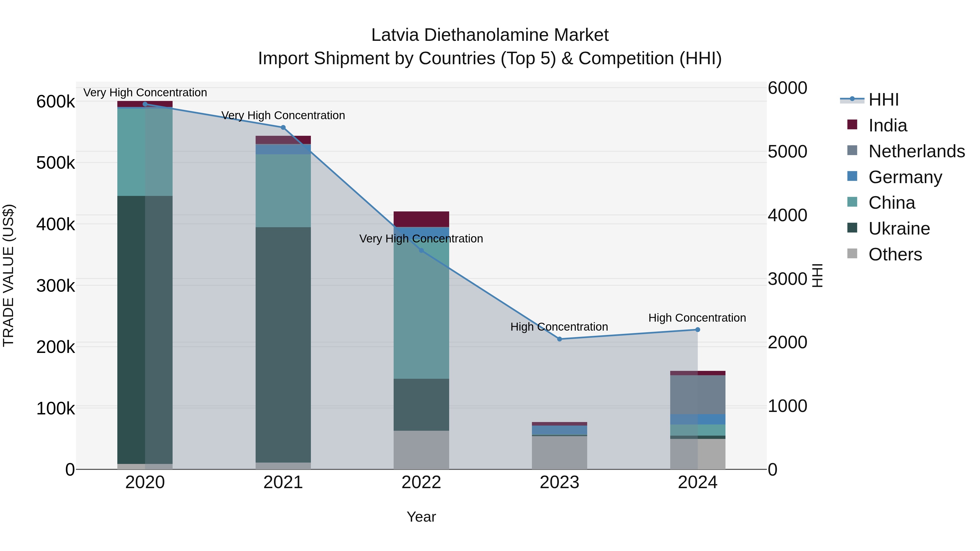Click the Others segment of the 2022 bar

tap(421, 450)
